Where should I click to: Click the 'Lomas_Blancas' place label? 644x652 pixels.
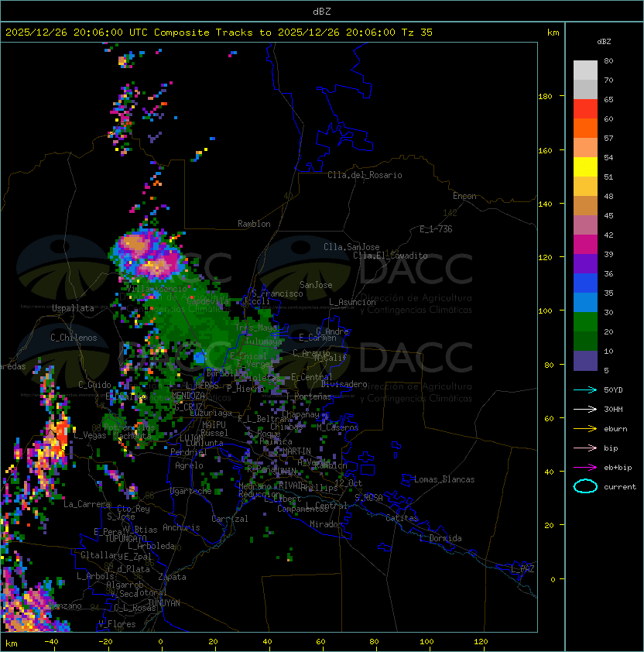[x=444, y=479]
